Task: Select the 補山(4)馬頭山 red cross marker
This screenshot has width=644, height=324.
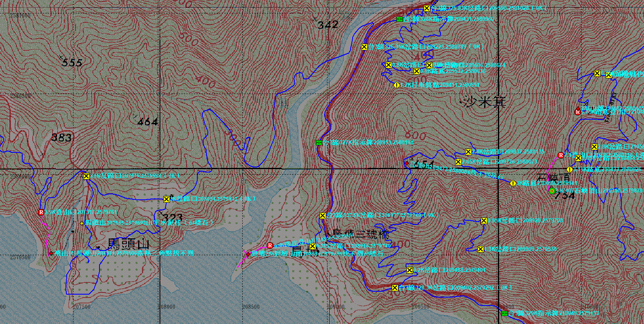Action: pos(51,253)
